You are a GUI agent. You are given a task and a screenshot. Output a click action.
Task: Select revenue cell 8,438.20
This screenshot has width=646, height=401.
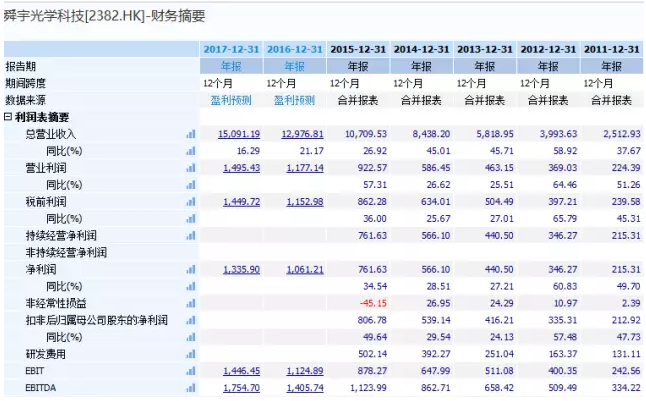click(431, 134)
